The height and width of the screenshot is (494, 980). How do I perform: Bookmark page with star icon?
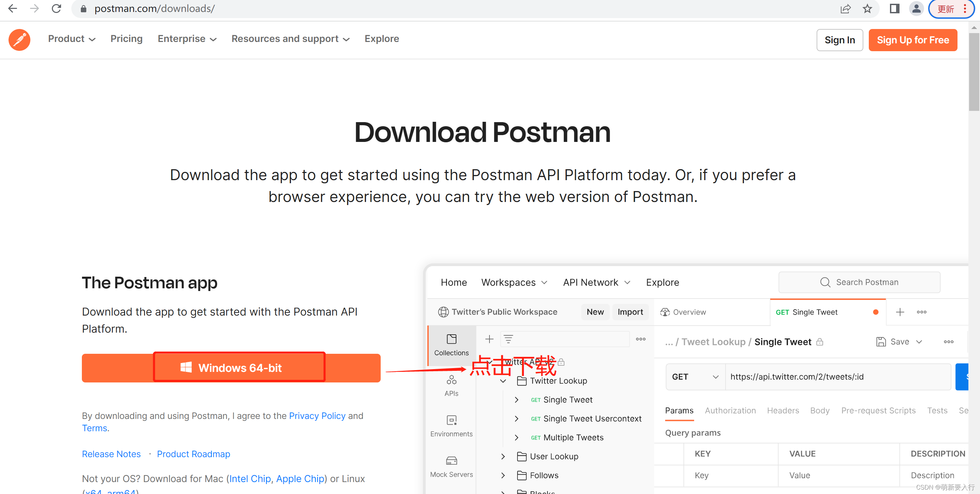pyautogui.click(x=867, y=9)
